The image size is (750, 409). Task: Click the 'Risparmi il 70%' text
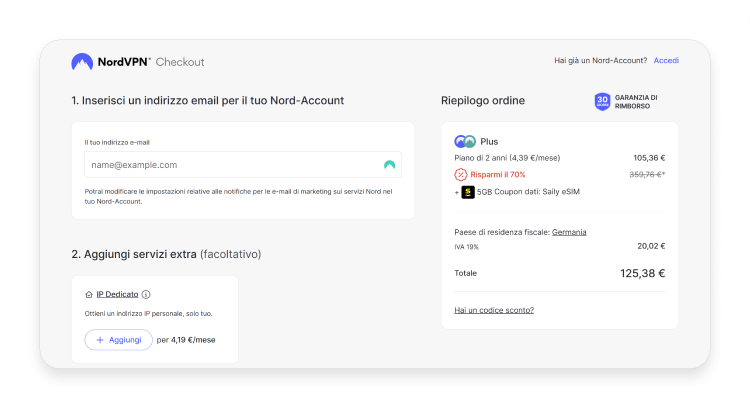[x=497, y=175]
